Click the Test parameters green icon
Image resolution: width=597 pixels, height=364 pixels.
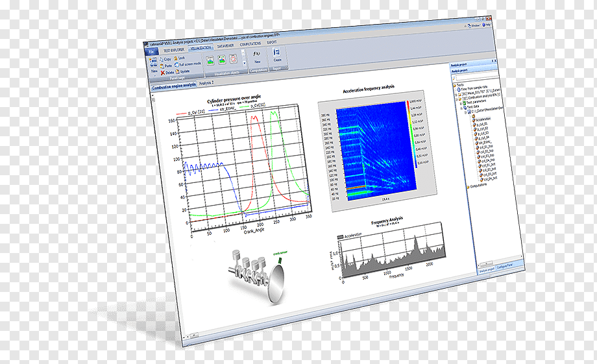pyautogui.click(x=464, y=103)
